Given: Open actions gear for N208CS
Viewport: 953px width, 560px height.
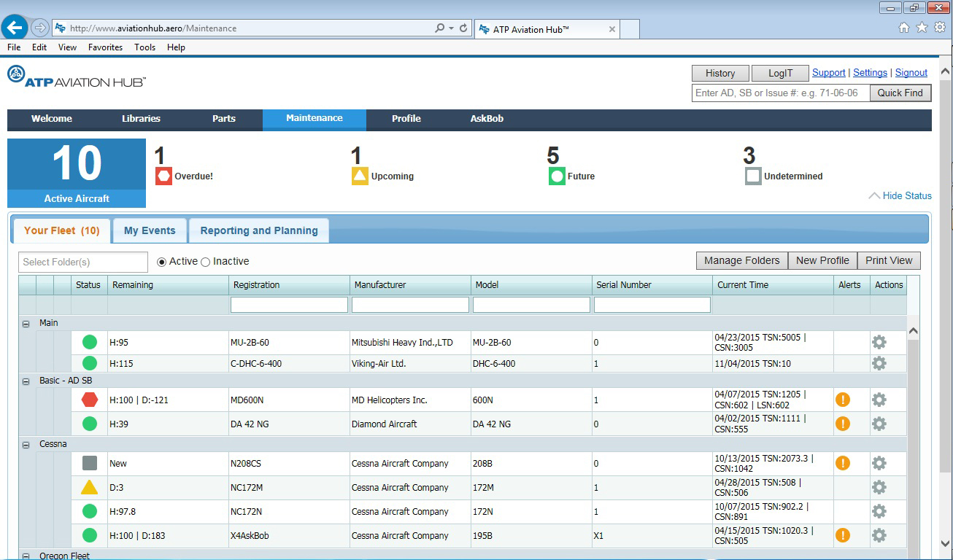Looking at the screenshot, I should (x=879, y=463).
